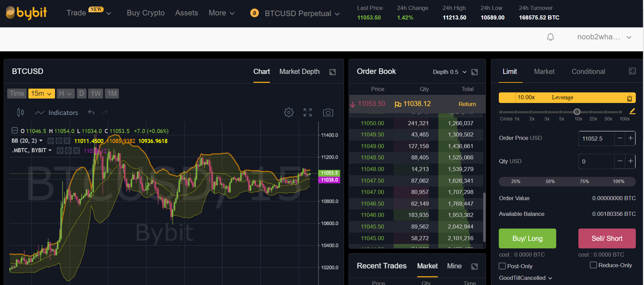Set leverage slider to 25x

(x=591, y=112)
